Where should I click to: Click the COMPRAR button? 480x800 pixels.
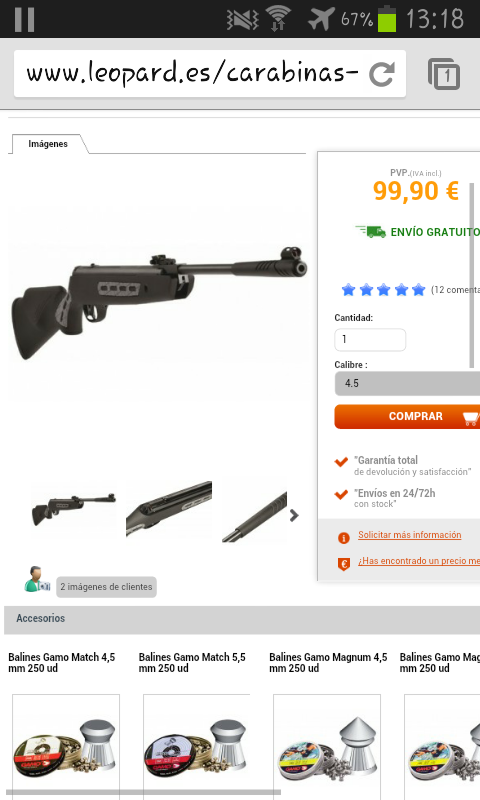pyautogui.click(x=407, y=416)
